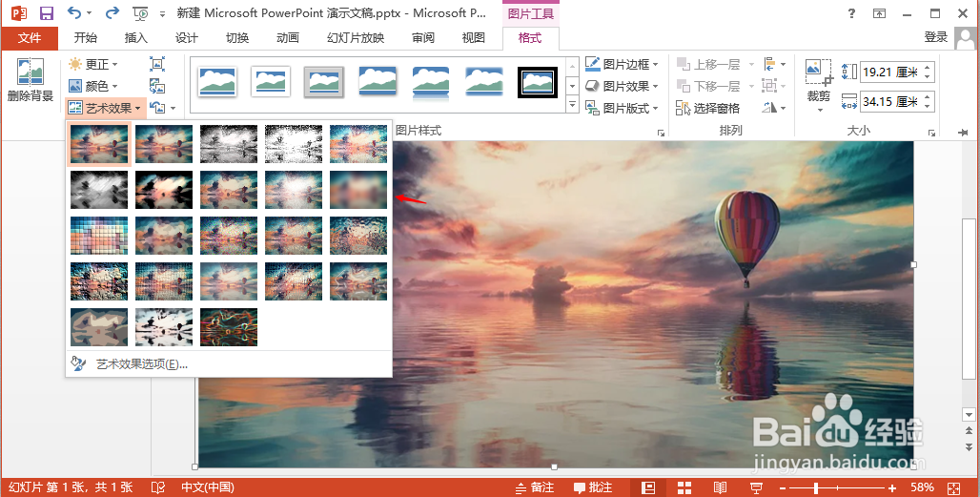Image resolution: width=980 pixels, height=497 pixels.
Task: Click the height field showing 19.21 厘米
Action: point(896,72)
